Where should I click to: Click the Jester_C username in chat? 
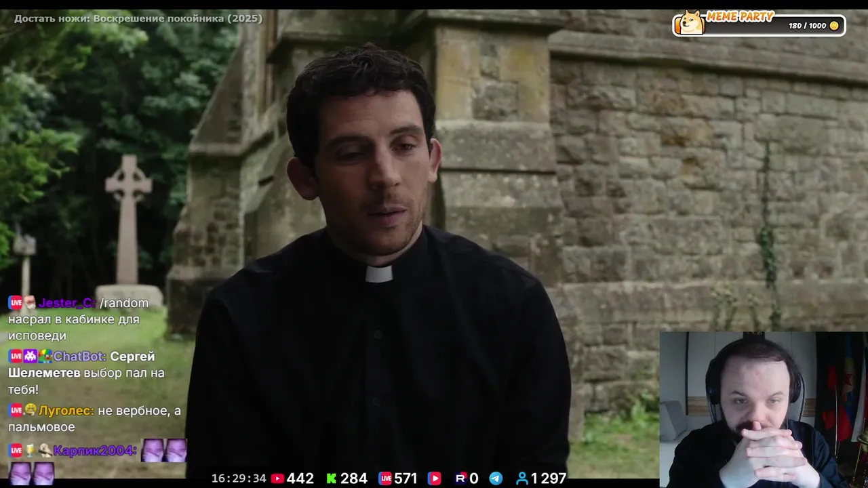[67, 303]
